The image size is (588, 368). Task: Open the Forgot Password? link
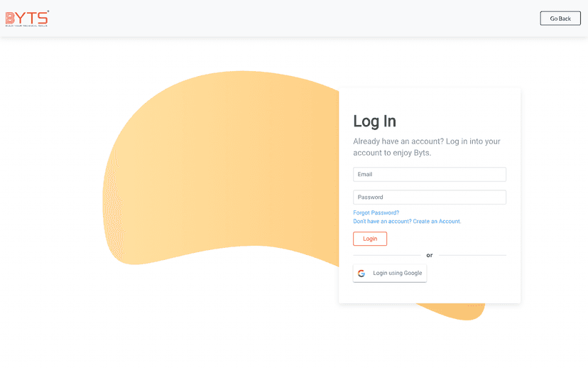(x=376, y=212)
